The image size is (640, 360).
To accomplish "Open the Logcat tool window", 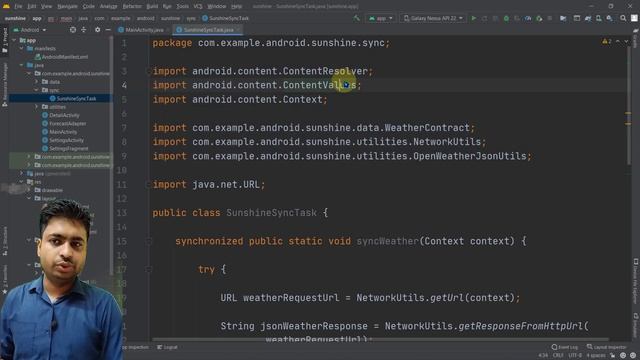I will [x=167, y=347].
